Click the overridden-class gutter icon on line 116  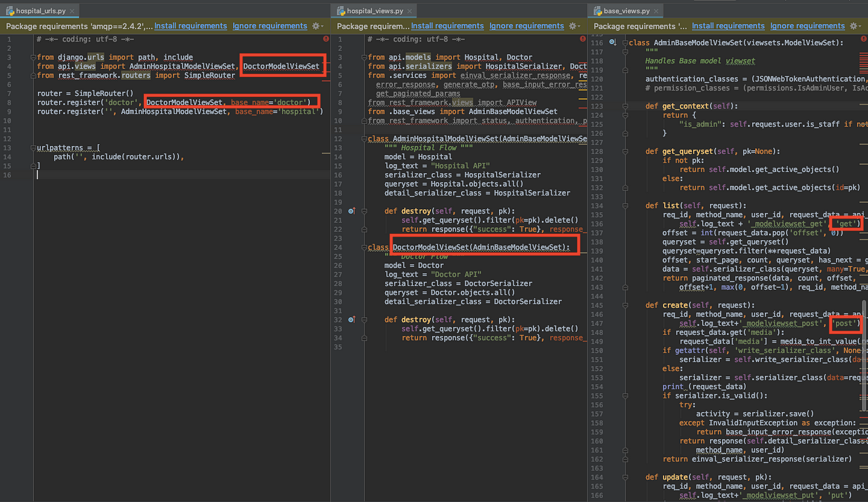click(613, 42)
